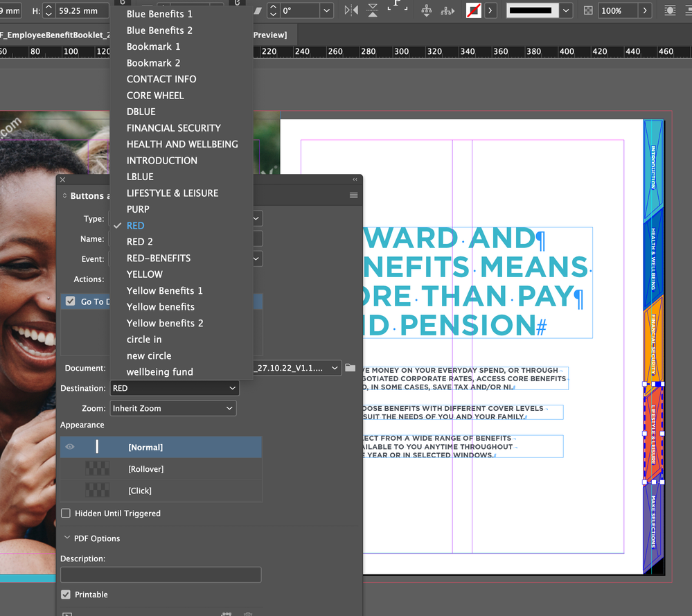
Task: Click the select content icon
Action: pyautogui.click(x=445, y=10)
